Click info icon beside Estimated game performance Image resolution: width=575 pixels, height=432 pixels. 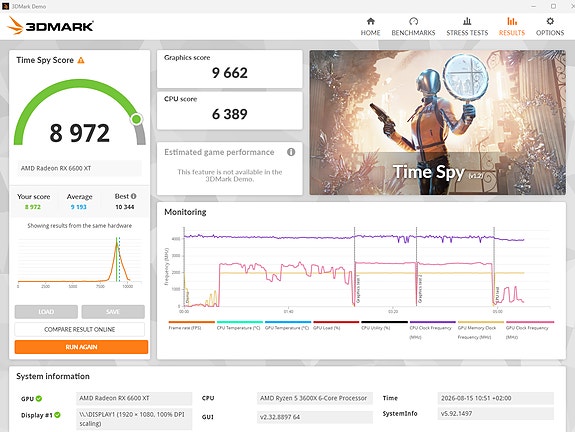pyautogui.click(x=291, y=152)
